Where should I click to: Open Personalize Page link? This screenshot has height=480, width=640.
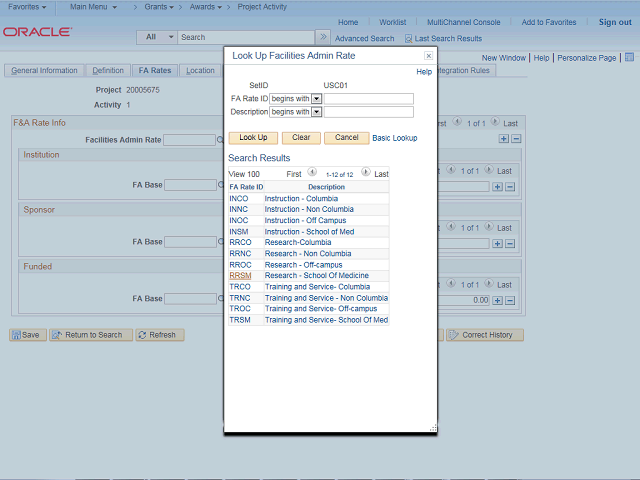(587, 58)
